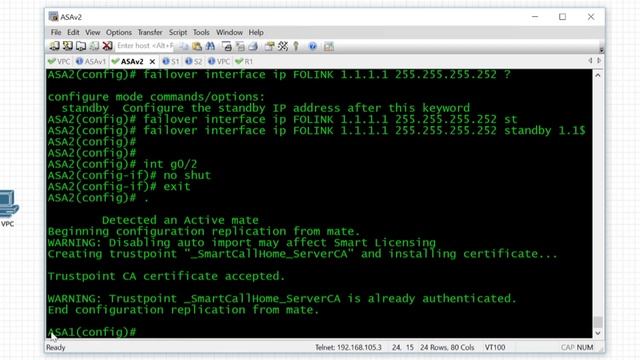The image size is (640, 360).
Task: Click the Paste clipboard icon
Action: (197, 47)
